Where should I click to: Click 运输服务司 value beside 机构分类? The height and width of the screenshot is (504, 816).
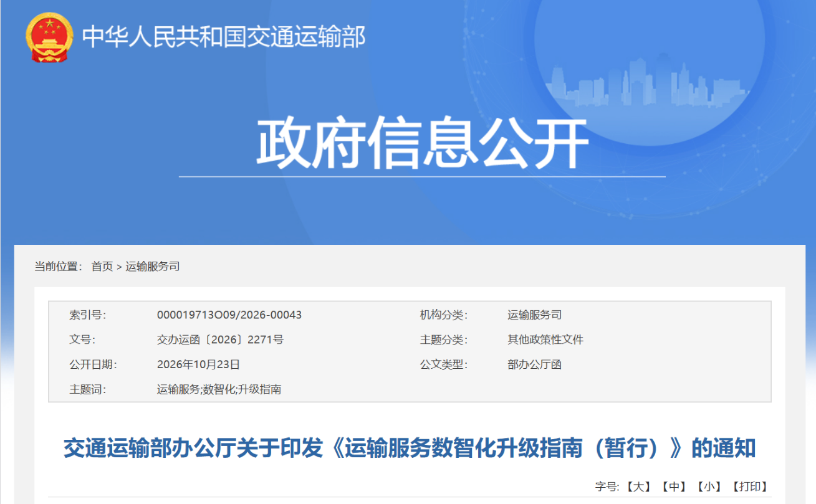coord(535,315)
